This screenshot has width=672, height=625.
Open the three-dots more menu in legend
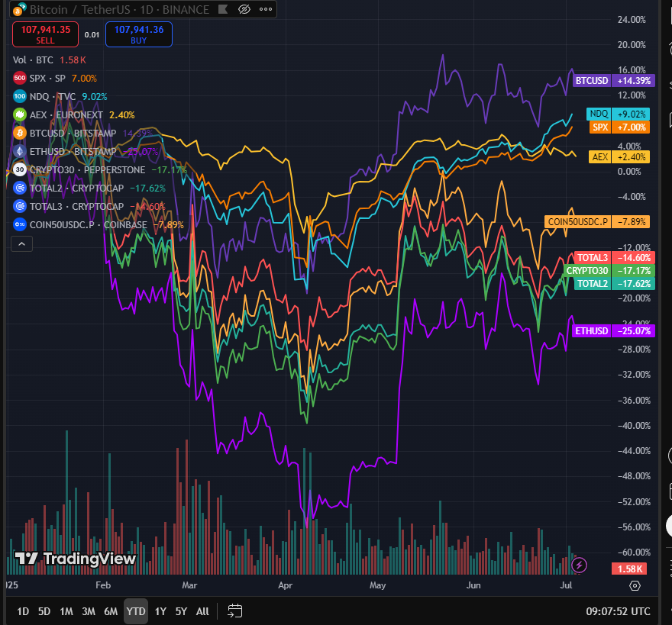tap(266, 9)
